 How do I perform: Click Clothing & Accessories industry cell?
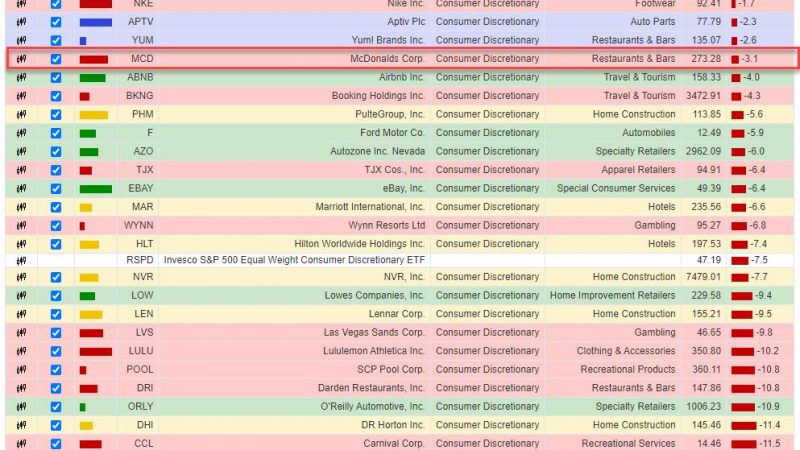(x=626, y=351)
